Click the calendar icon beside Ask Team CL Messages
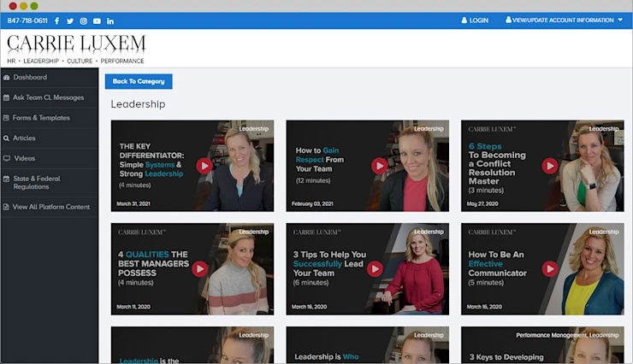This screenshot has width=633, height=364. [7, 97]
